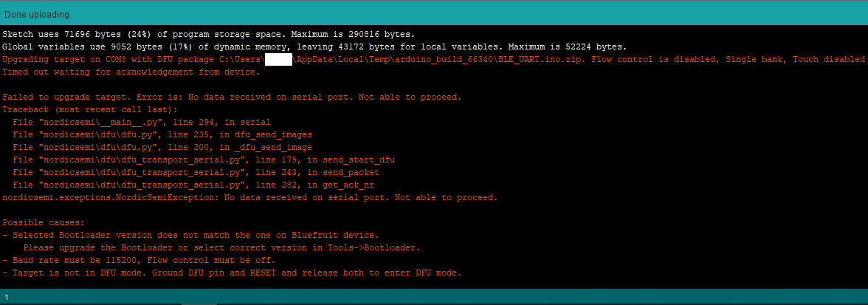Click the "Failed to upgrade target" error line
The image size is (868, 305).
tap(232, 97)
